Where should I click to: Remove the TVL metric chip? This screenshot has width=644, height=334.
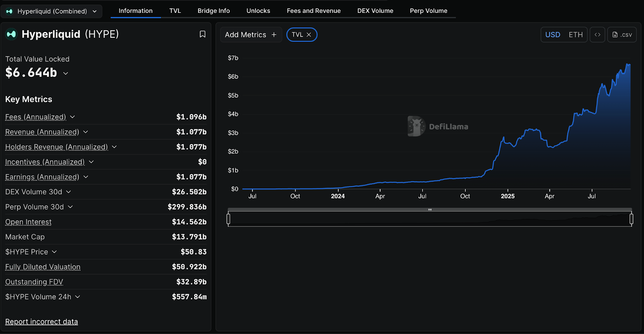pyautogui.click(x=309, y=35)
